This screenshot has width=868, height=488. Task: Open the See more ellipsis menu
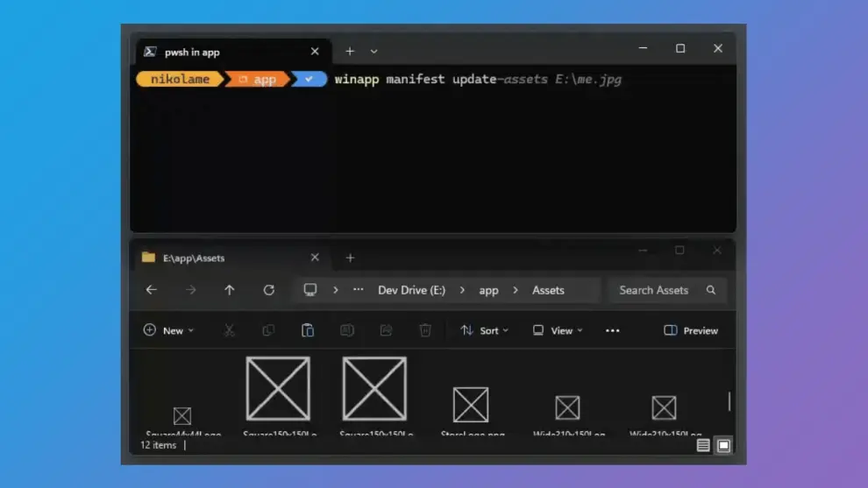click(x=613, y=330)
